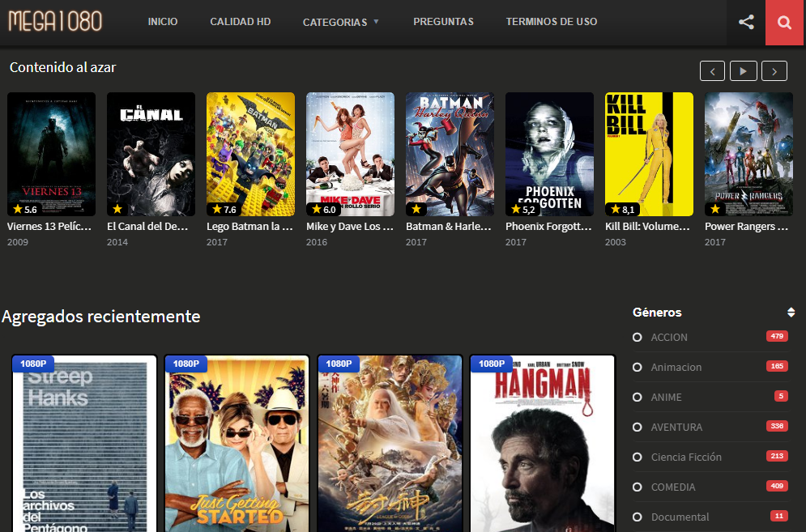
Task: Open CALIDAD HD menu item
Action: pyautogui.click(x=240, y=22)
